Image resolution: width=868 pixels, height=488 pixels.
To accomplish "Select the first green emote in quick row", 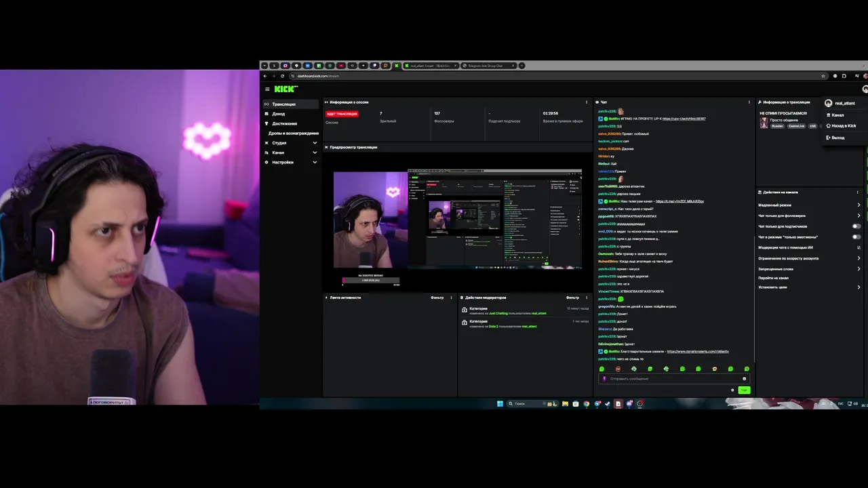I will click(601, 369).
